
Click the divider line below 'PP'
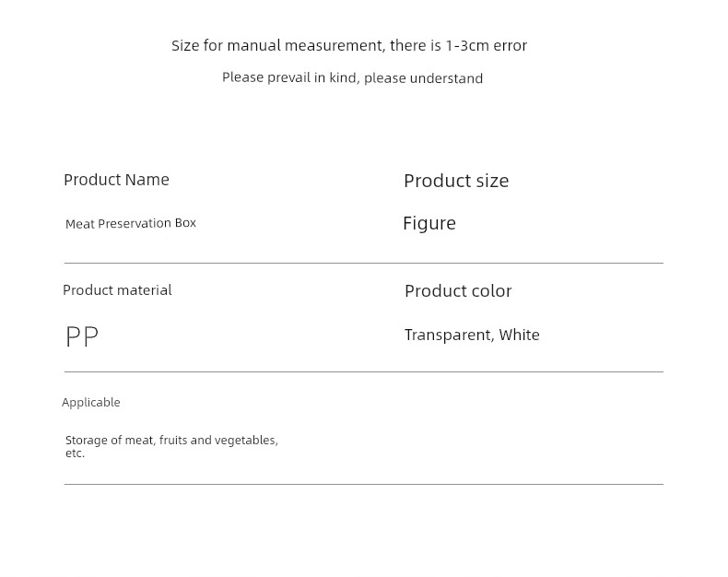(x=364, y=371)
